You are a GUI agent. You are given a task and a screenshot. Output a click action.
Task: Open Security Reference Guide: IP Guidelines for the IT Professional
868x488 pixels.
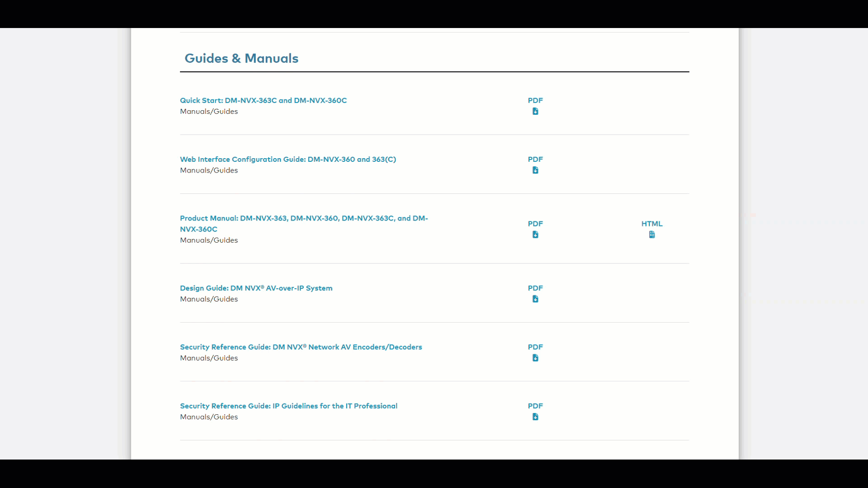coord(288,406)
